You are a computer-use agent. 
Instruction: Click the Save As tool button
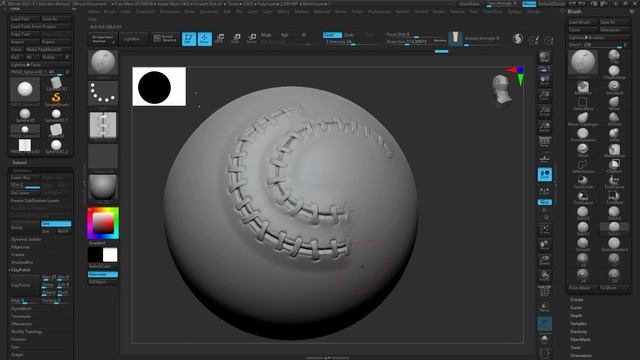(55, 19)
